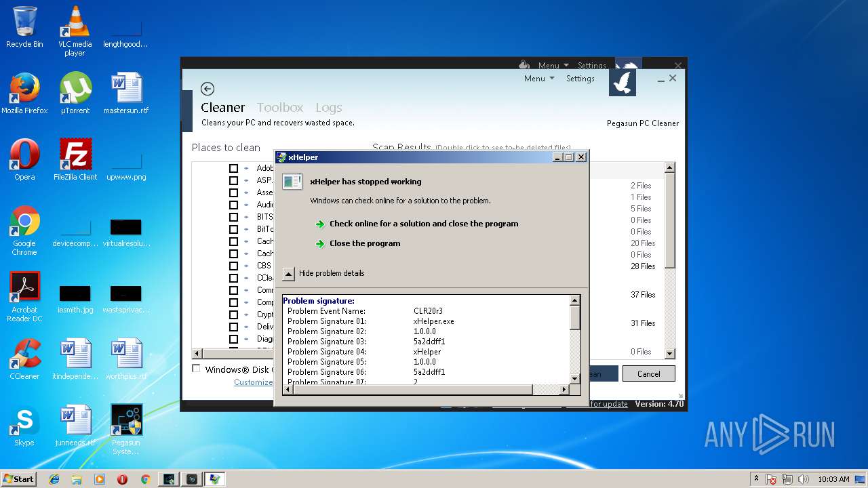Launch Opera desktop shortcut
This screenshot has height=488, width=868.
pyautogui.click(x=24, y=160)
